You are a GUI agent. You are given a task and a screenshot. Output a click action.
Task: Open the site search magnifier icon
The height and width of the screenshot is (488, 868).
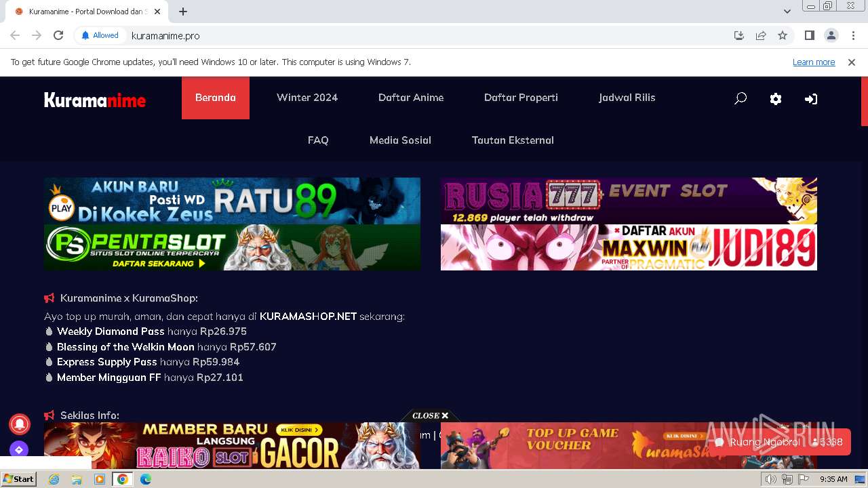741,98
